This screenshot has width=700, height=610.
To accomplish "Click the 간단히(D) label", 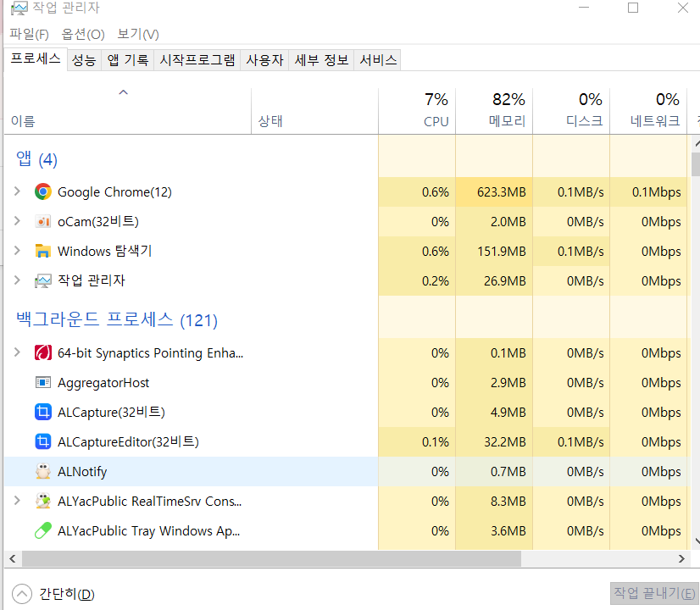I will click(x=67, y=595).
